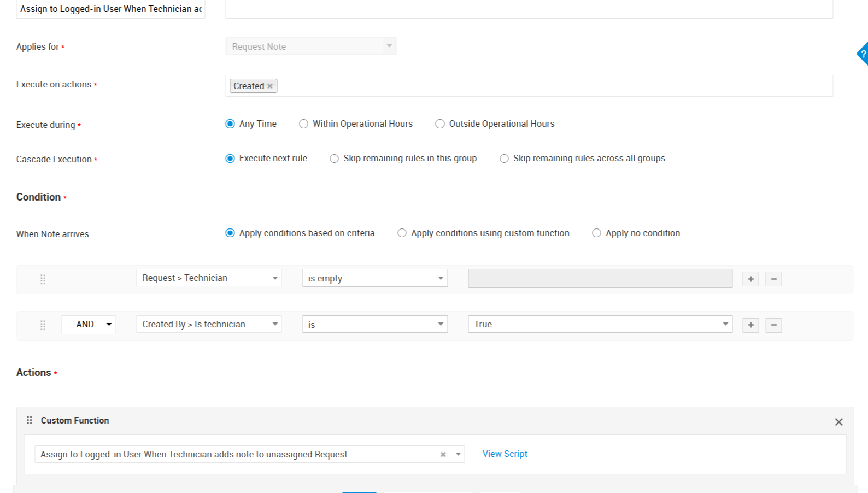The width and height of the screenshot is (868, 493).
Task: Remove the Created action tag
Action: 270,86
